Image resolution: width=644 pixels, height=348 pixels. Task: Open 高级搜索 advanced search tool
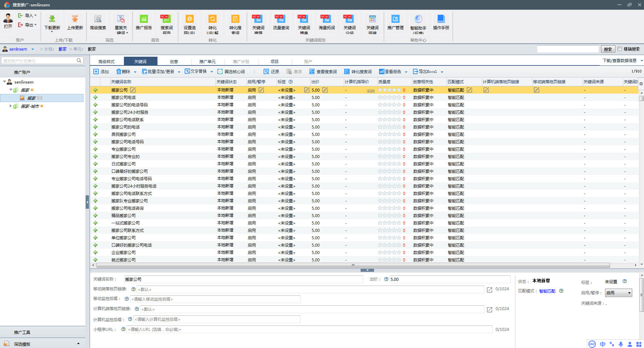(98, 19)
